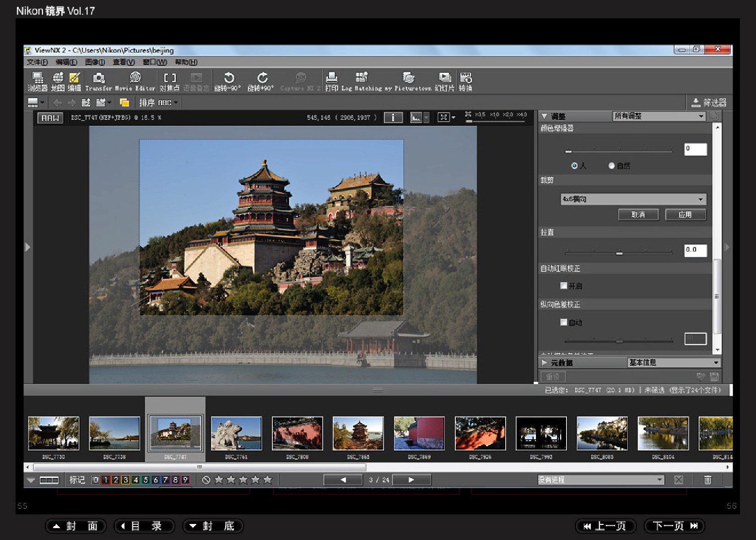
Task: Set label number 1 (red)
Action: pos(105,480)
